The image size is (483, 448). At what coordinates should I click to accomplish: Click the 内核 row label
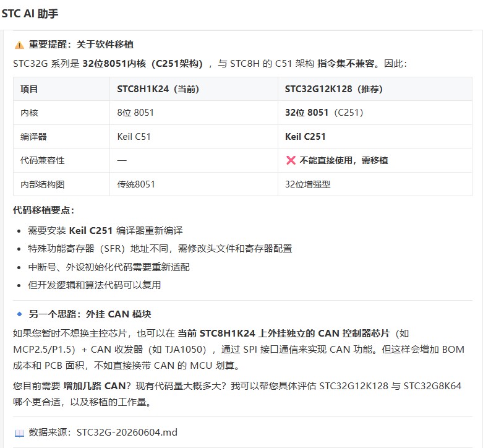(x=29, y=113)
